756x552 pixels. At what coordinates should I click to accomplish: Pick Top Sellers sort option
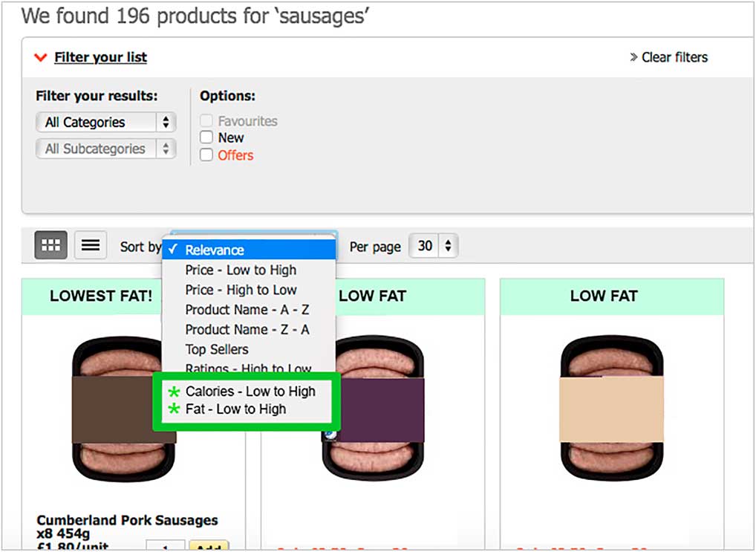(217, 349)
